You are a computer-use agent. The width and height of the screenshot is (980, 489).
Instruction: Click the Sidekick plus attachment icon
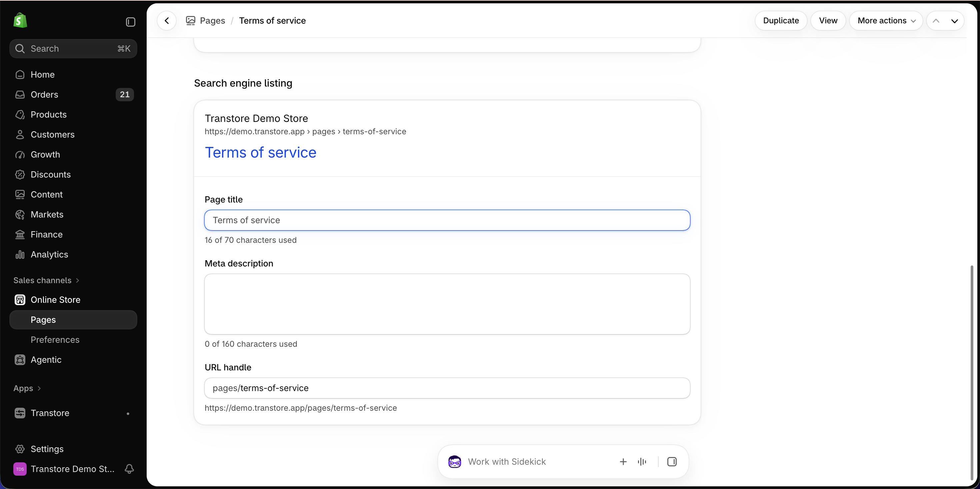click(x=623, y=462)
